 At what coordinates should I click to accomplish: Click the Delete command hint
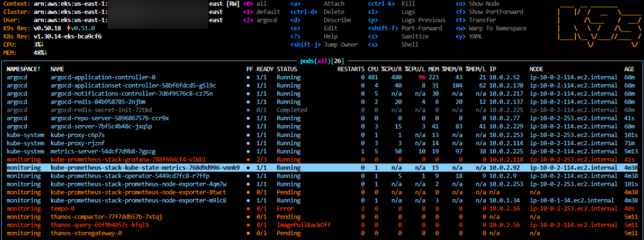click(317, 11)
